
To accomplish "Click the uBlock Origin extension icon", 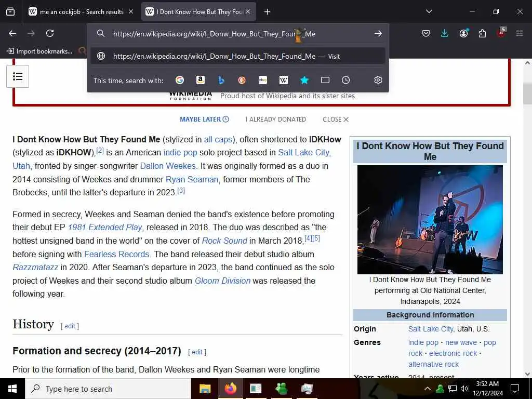I will pyautogui.click(x=501, y=33).
